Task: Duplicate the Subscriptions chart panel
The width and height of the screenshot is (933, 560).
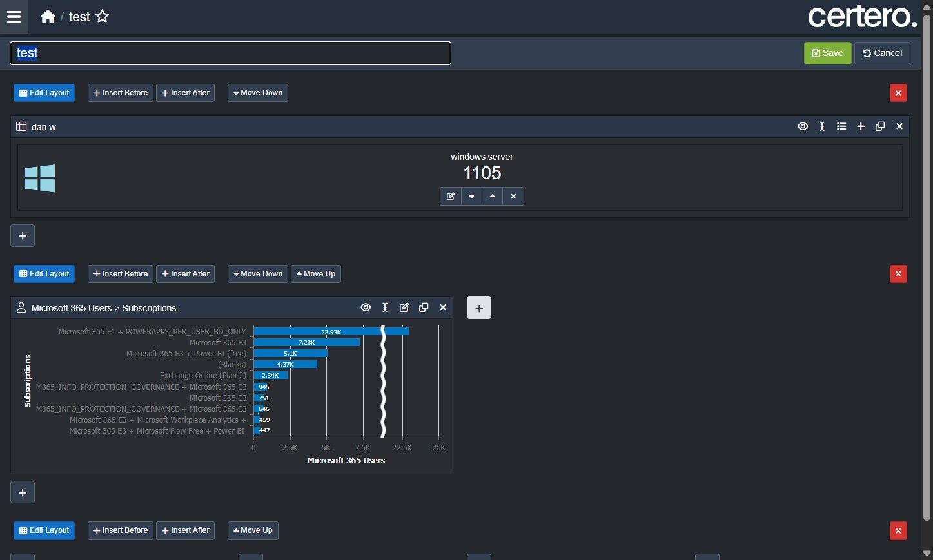Action: (424, 307)
